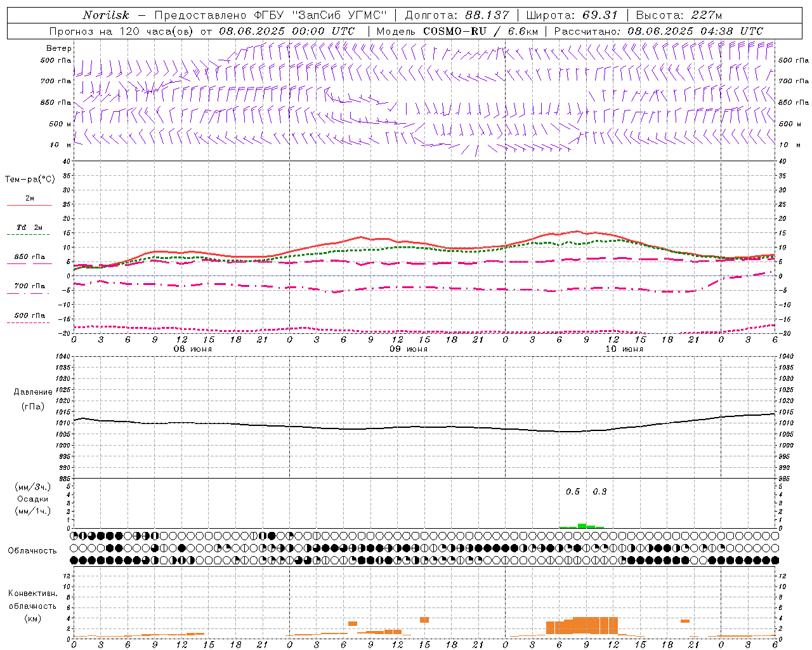The image size is (812, 650).
Task: Click the longitude value Долгота: 88.137
Action: (x=457, y=15)
